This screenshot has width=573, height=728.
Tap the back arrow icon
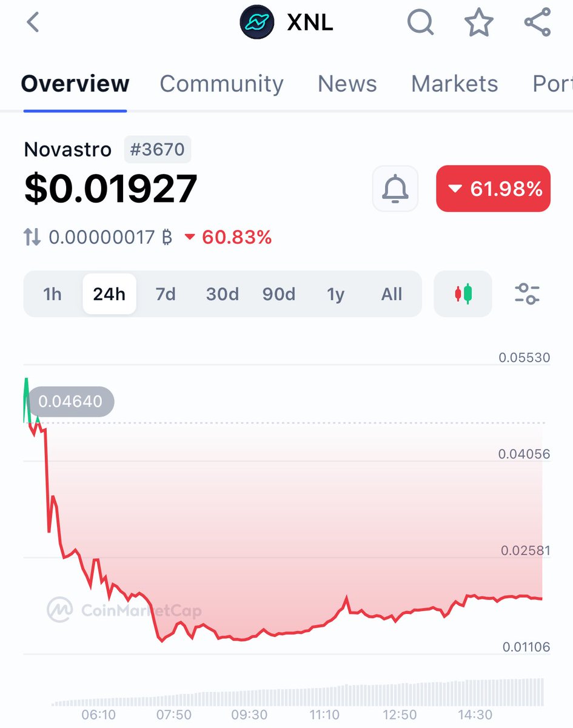(x=33, y=23)
